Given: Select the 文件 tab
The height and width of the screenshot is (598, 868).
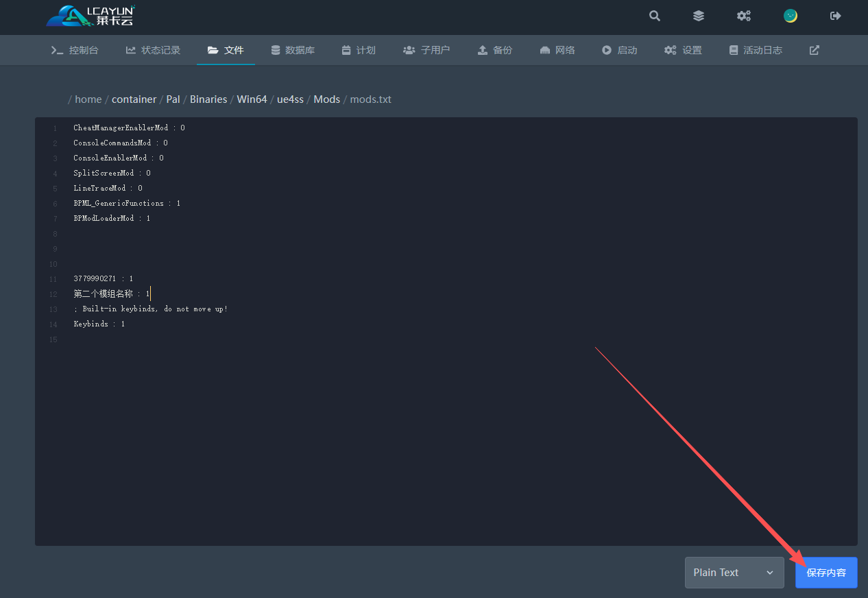Looking at the screenshot, I should tap(226, 50).
